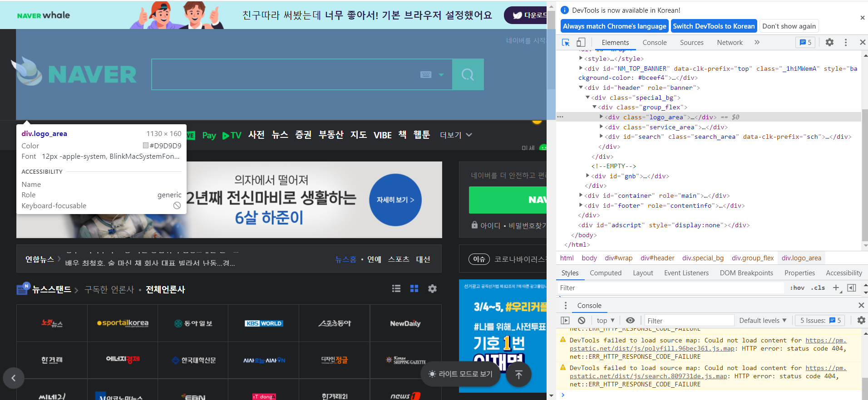Expand the NM_TOP_BANNER div node

click(581, 68)
